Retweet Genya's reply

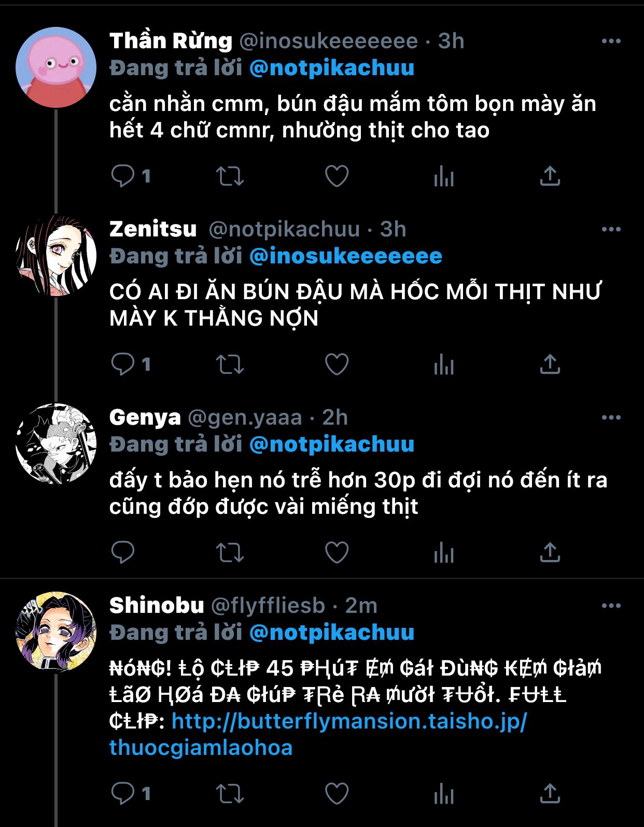230,553
